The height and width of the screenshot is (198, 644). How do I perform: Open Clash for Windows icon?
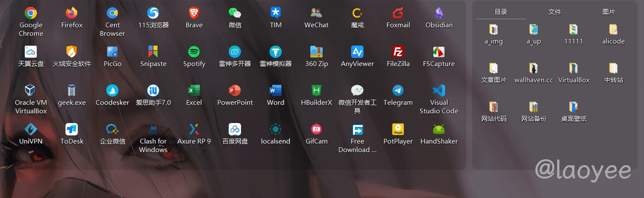tap(153, 129)
